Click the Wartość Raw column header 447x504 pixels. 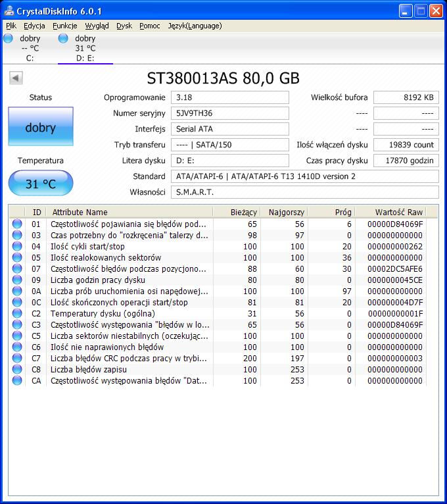tap(391, 212)
